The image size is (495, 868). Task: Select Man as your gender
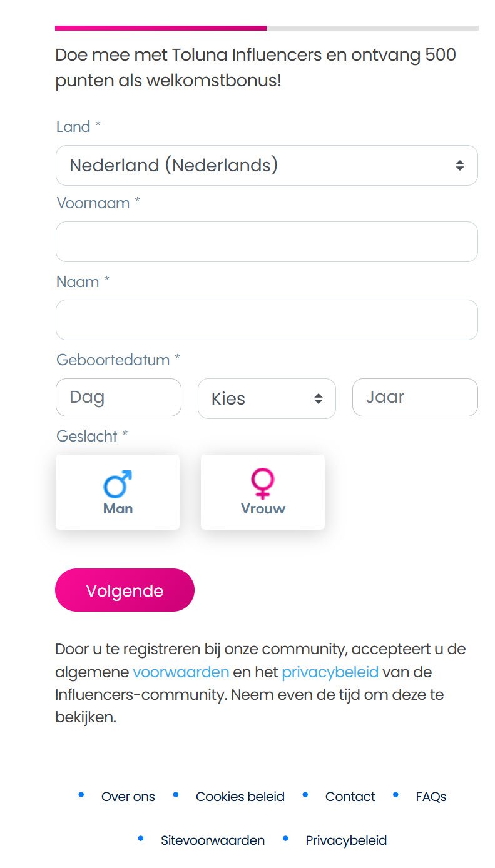coord(117,492)
